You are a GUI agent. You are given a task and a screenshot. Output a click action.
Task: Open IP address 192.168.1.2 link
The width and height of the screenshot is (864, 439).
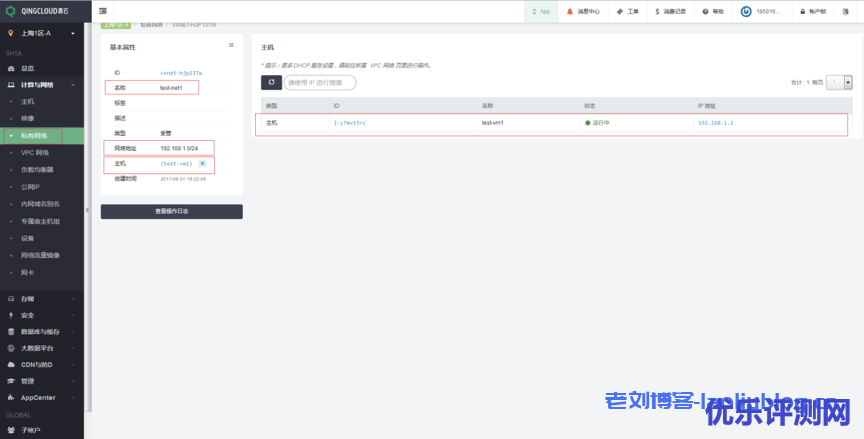click(716, 123)
